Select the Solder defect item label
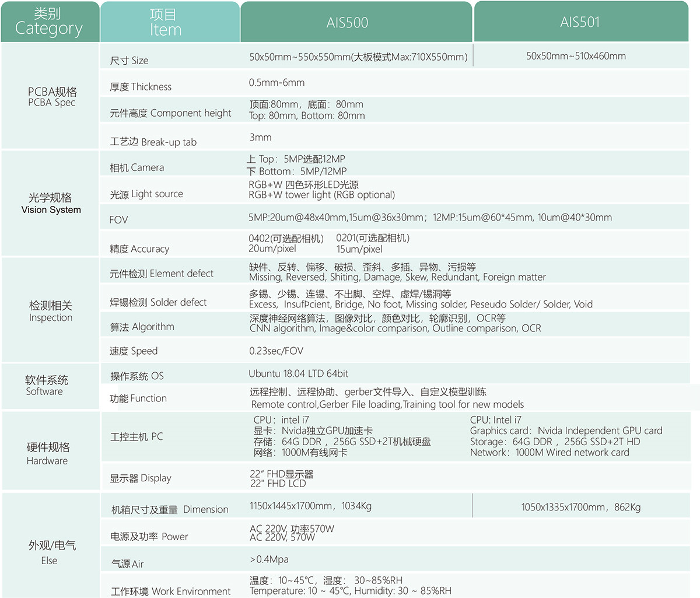This screenshot has width=700, height=598. [158, 302]
